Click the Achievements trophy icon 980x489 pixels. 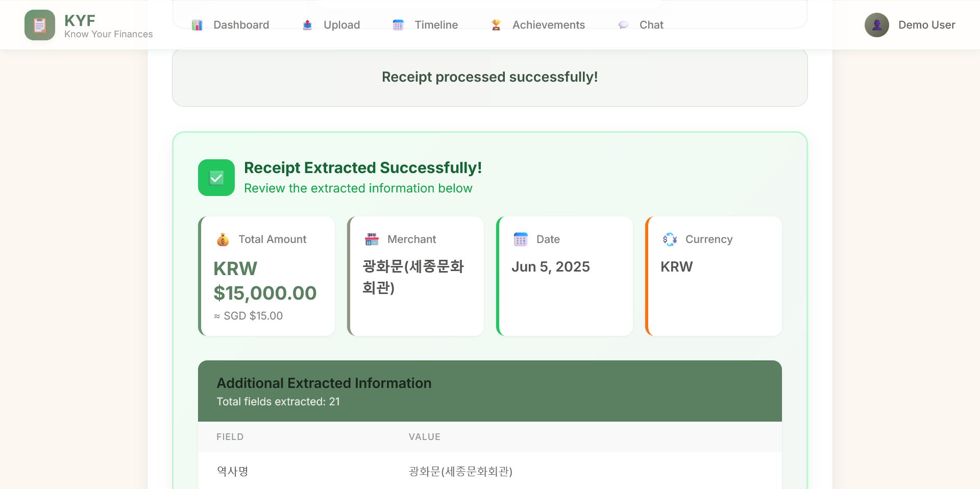495,25
